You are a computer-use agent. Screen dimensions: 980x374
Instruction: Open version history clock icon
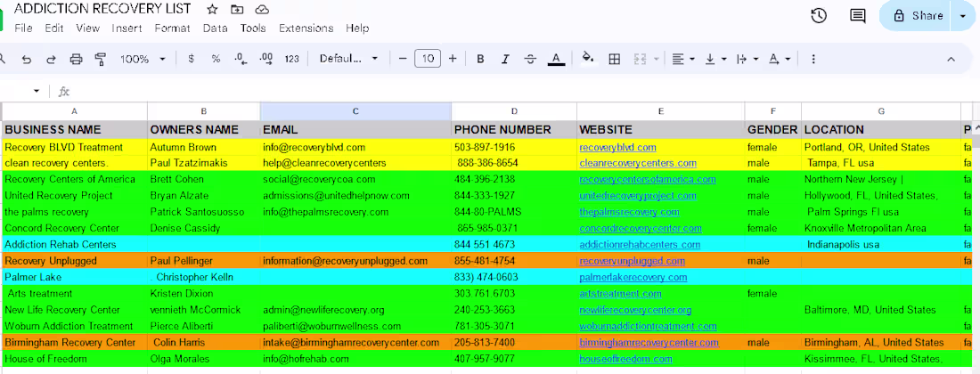pyautogui.click(x=819, y=16)
